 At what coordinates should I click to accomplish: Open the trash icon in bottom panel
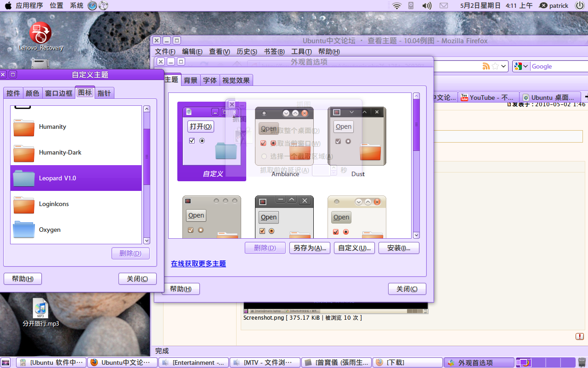tap(582, 362)
